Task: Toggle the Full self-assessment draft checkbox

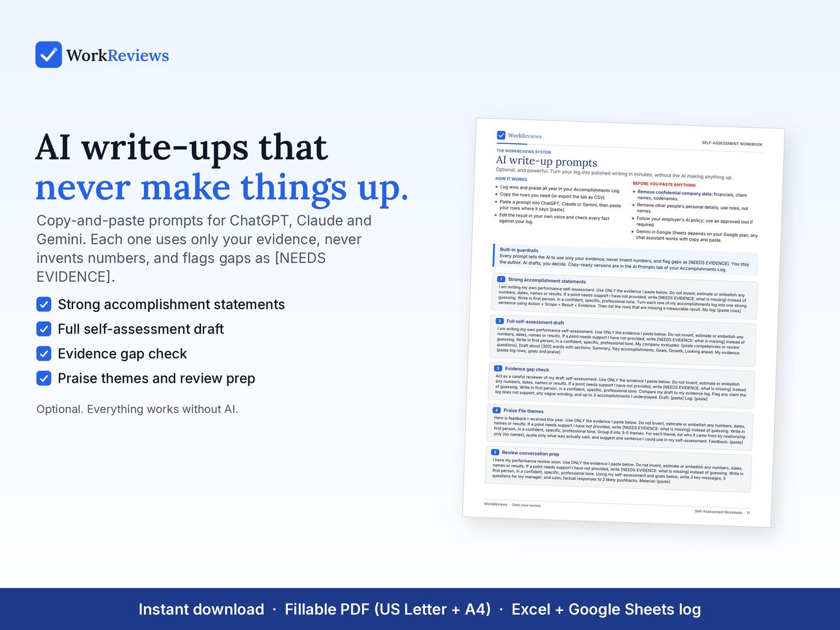Action: click(x=44, y=329)
